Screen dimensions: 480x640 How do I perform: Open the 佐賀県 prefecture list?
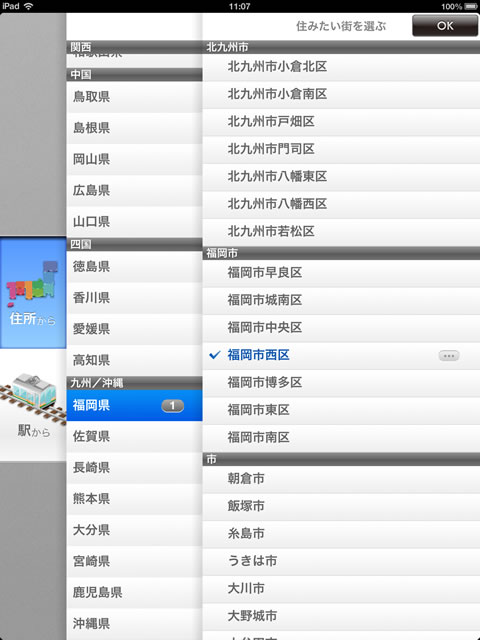134,437
